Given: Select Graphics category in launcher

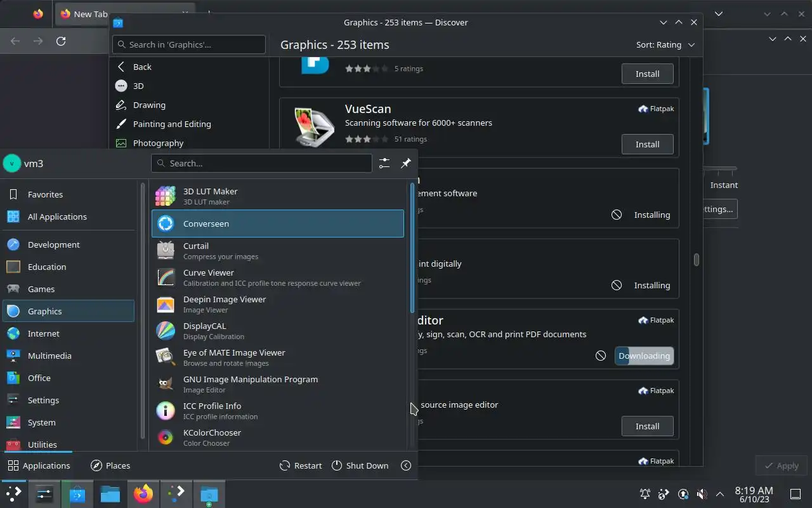Looking at the screenshot, I should 69,311.
